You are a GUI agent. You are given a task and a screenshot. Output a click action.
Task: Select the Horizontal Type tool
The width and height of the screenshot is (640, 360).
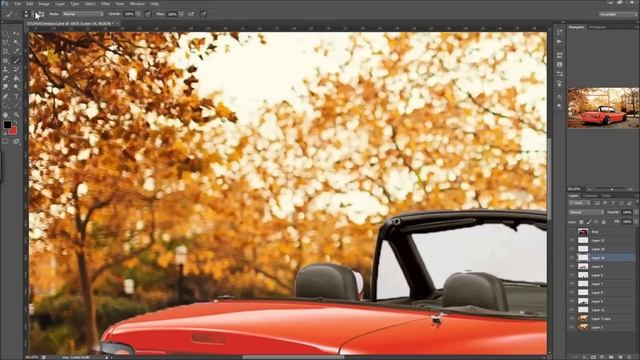click(x=16, y=97)
